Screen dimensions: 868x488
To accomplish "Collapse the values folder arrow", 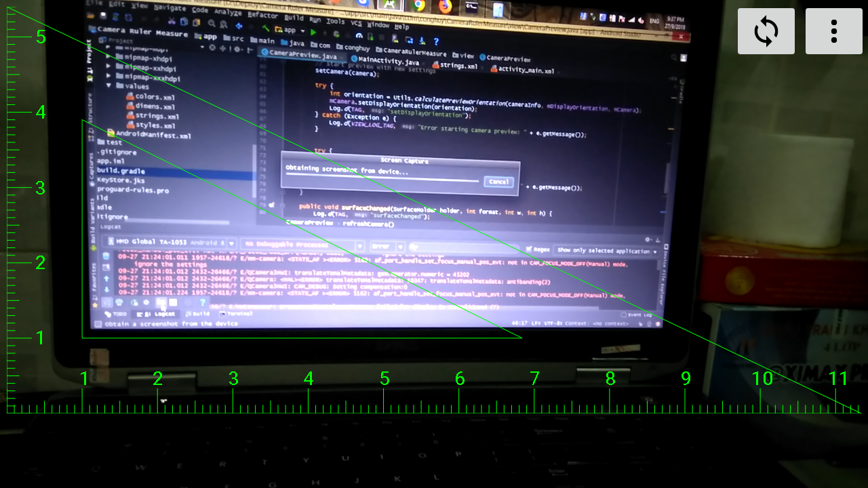I will coord(108,86).
